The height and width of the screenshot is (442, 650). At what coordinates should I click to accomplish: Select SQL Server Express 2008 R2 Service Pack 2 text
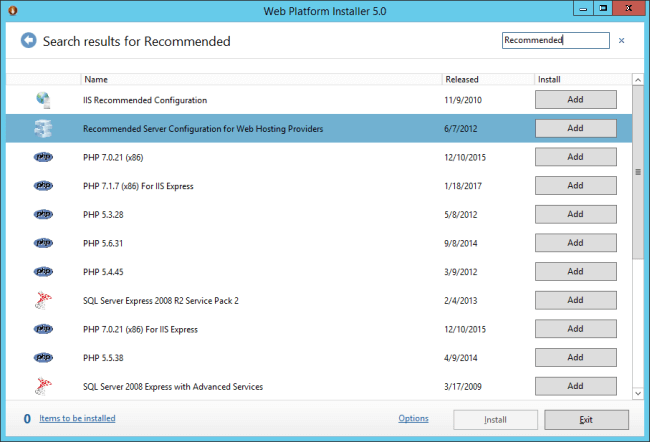pos(161,301)
